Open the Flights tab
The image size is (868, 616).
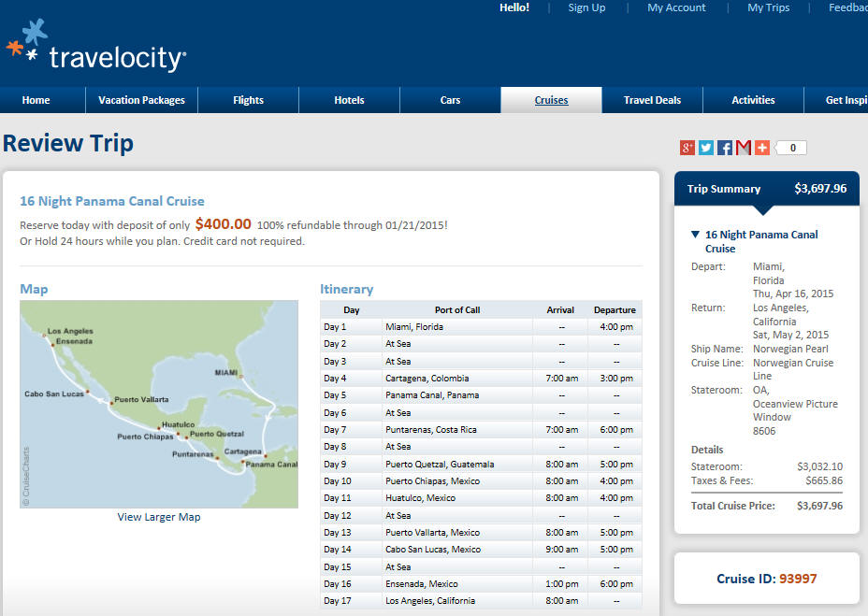(x=248, y=100)
